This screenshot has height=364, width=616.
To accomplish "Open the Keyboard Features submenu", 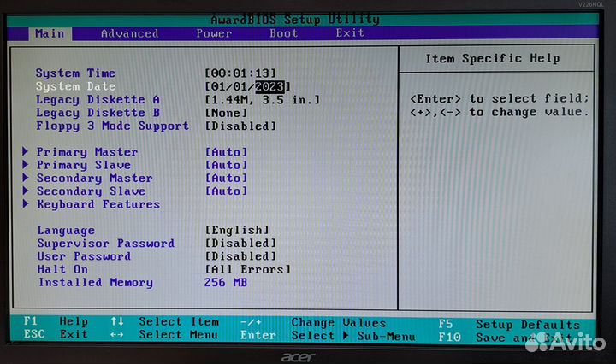I will (98, 204).
